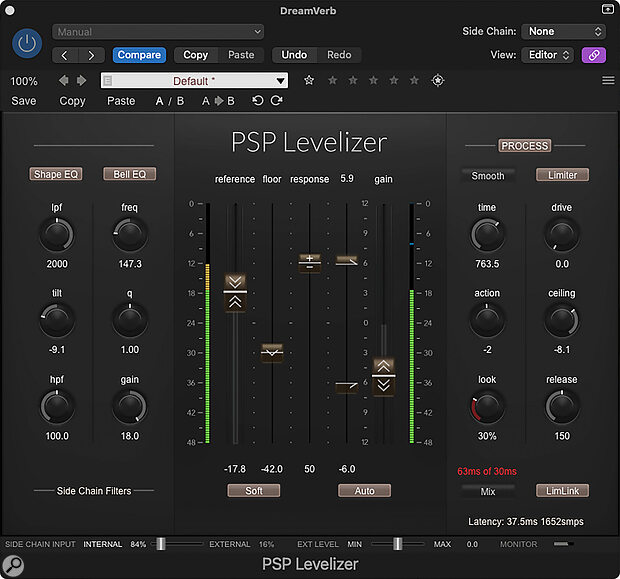Click the EXT LEVEL min/max slider
Viewport: 620px width, 579px height.
(398, 544)
